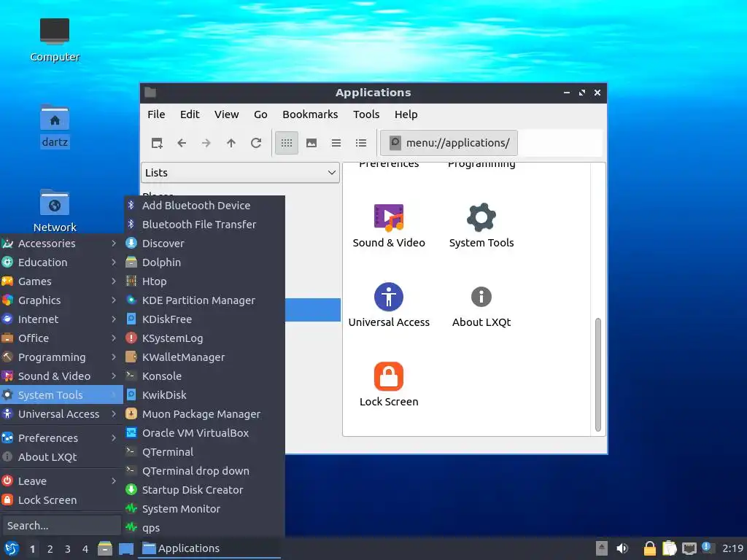Switch to virtual desktop 3

pos(68,549)
